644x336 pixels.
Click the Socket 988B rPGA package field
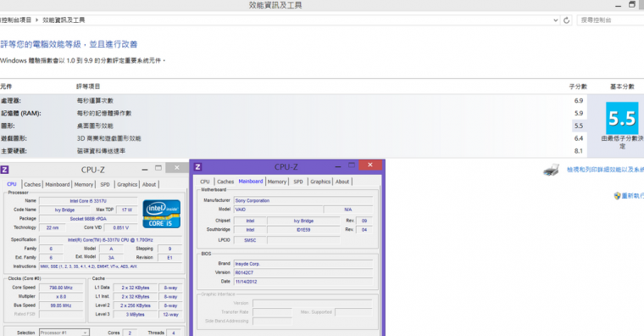(88, 219)
